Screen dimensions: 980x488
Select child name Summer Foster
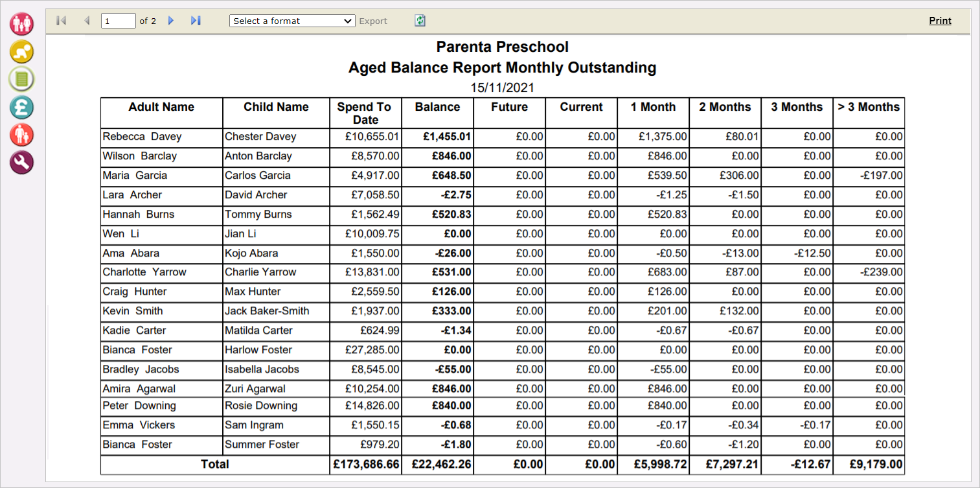[x=262, y=445]
